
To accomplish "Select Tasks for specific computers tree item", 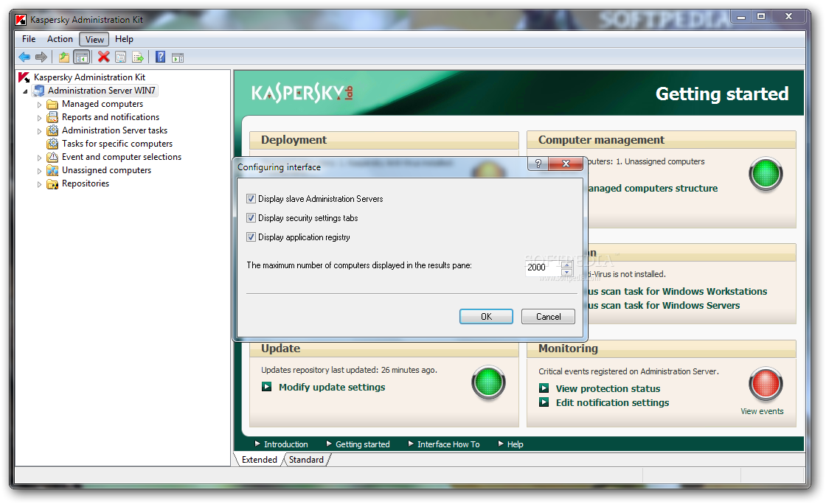I will pyautogui.click(x=117, y=144).
